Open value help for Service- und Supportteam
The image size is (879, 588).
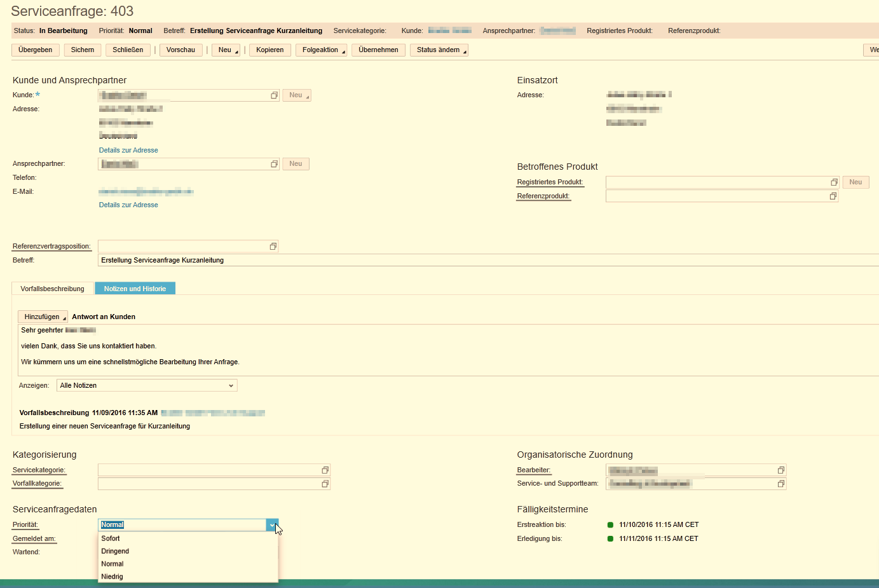(781, 484)
